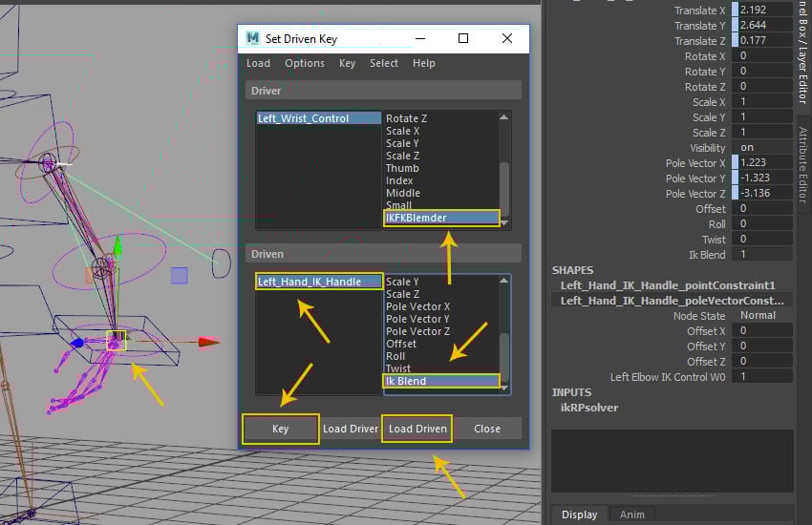Open the Select menu
812x525 pixels.
(x=384, y=63)
